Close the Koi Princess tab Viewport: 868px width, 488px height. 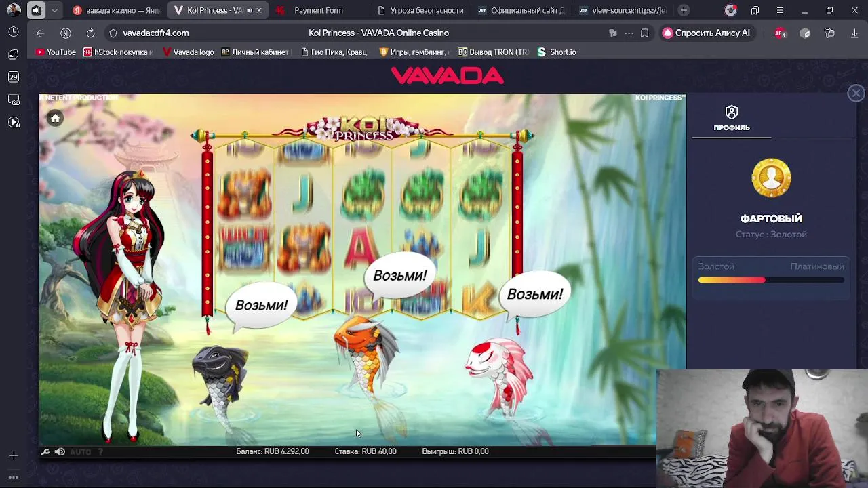point(259,10)
